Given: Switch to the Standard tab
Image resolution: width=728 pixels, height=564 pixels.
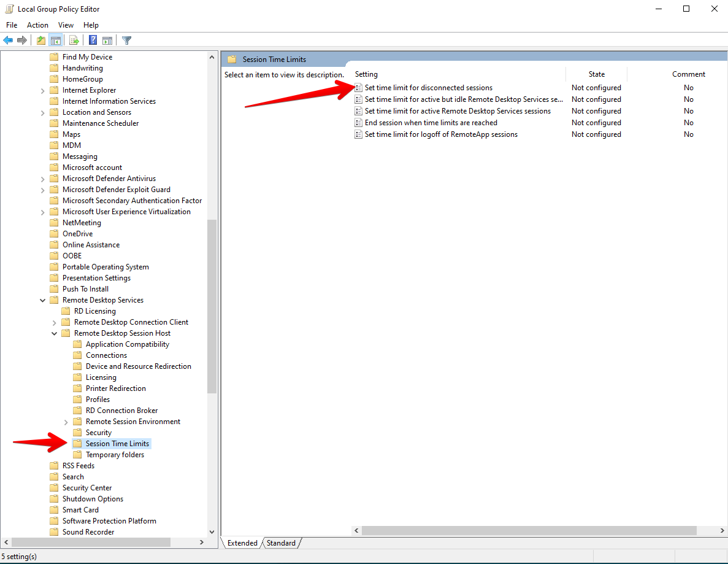Looking at the screenshot, I should [x=281, y=543].
